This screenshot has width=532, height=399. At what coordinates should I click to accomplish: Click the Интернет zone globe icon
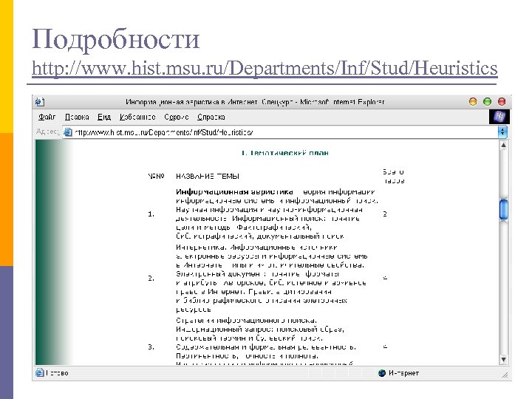382,373
